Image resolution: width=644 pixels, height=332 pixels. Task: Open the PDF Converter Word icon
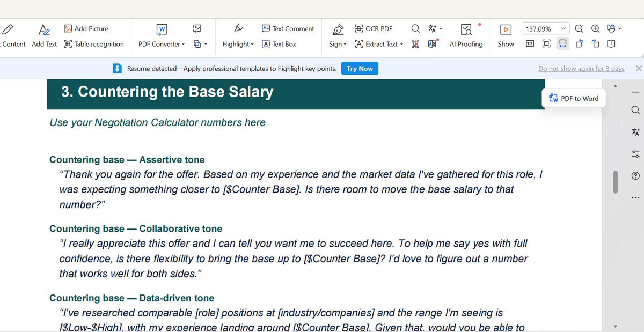161,29
